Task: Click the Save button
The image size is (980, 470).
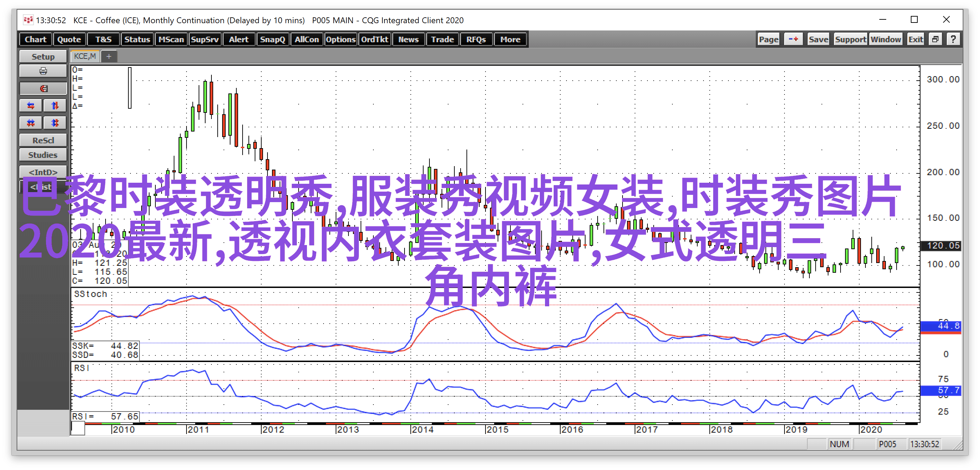Action: pos(818,39)
